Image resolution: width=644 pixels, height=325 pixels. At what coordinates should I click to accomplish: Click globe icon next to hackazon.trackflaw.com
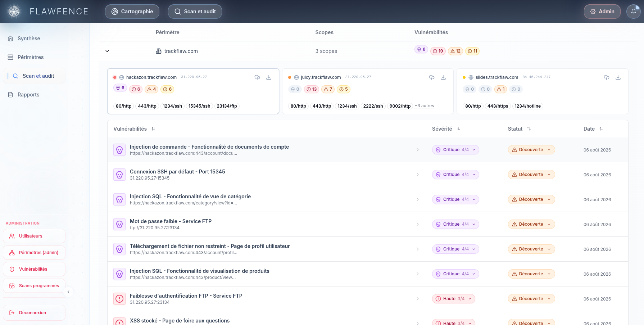coord(122,77)
